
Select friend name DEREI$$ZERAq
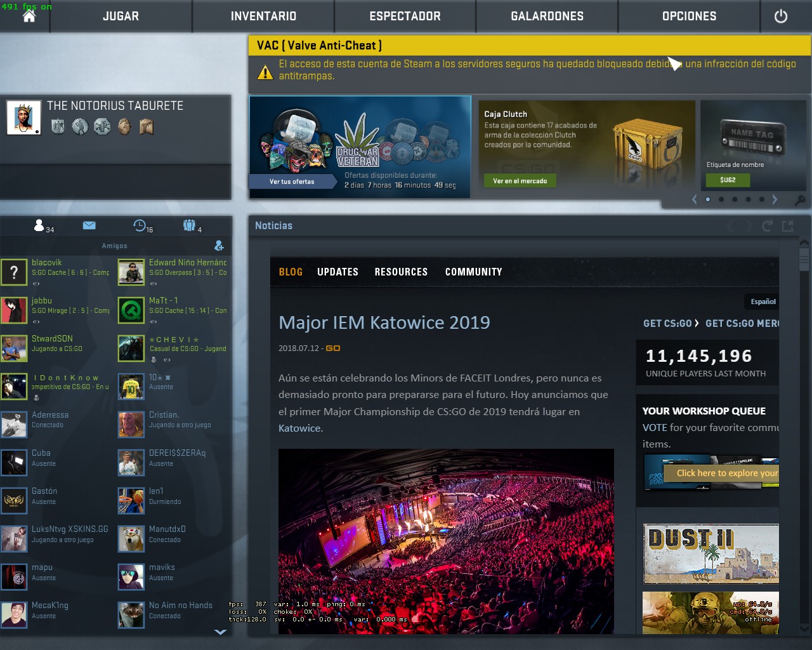(177, 453)
